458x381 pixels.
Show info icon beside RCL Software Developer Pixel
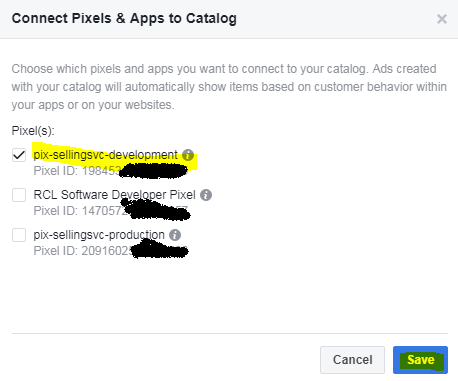tap(206, 195)
